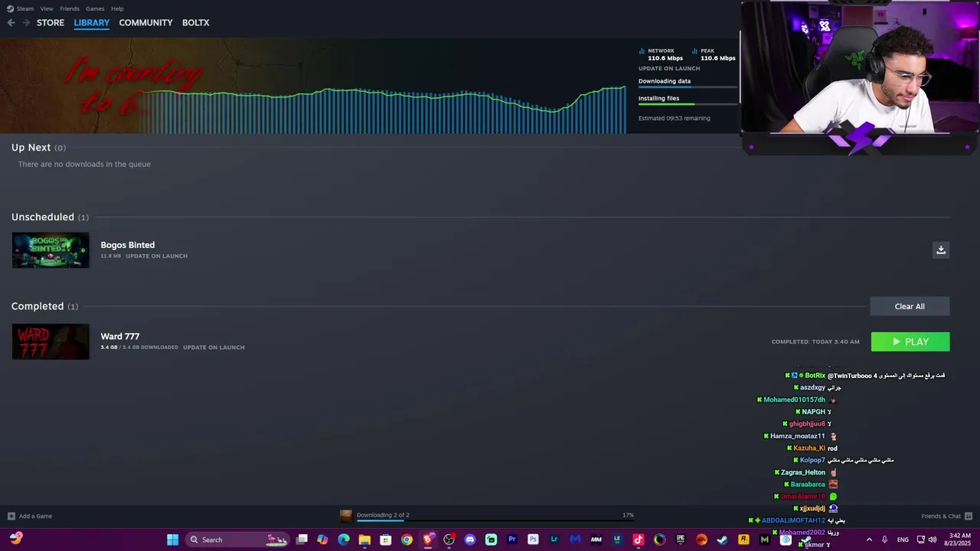Select the Ward 777 title
Image resolution: width=980 pixels, height=551 pixels.
tap(120, 337)
